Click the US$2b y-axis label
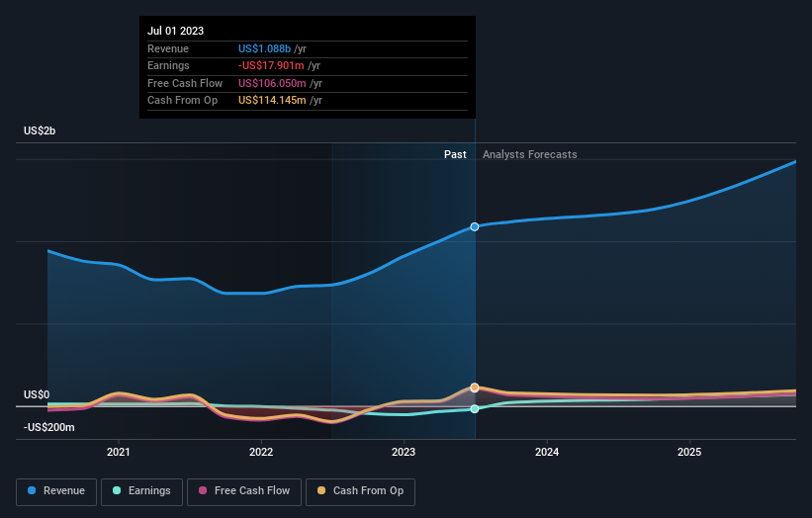The width and height of the screenshot is (812, 518). [40, 130]
